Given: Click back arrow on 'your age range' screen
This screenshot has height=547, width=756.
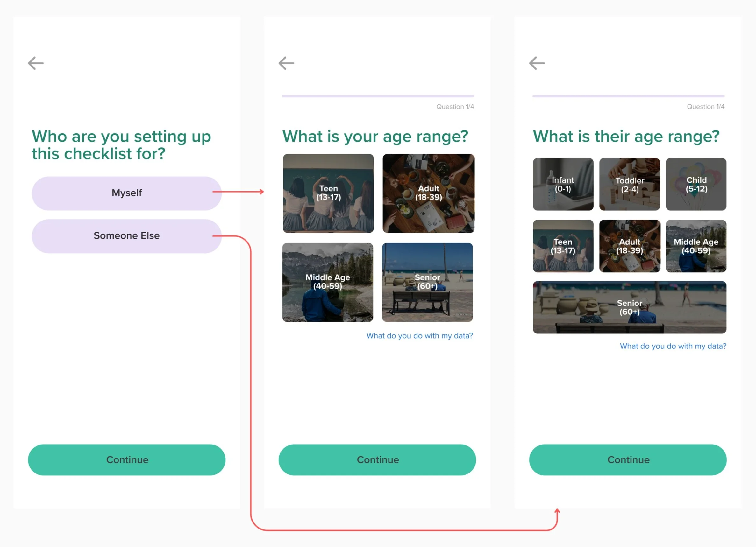Looking at the screenshot, I should pos(286,63).
